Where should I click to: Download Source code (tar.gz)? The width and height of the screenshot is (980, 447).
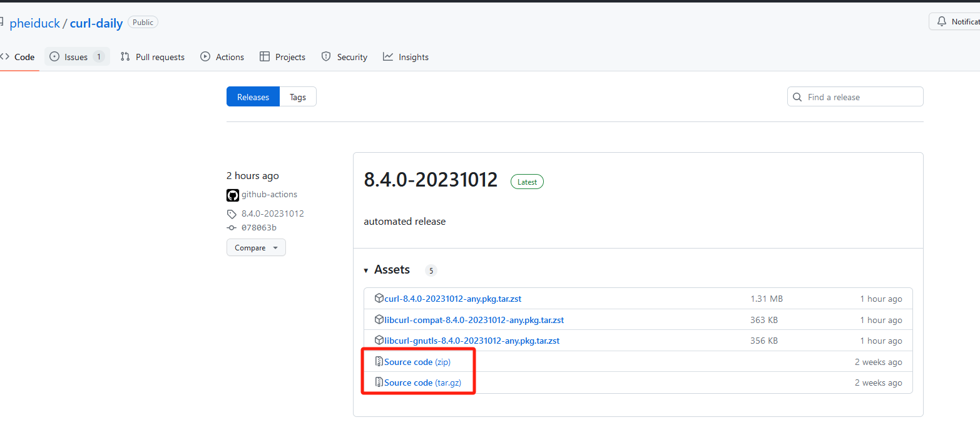[x=422, y=383]
